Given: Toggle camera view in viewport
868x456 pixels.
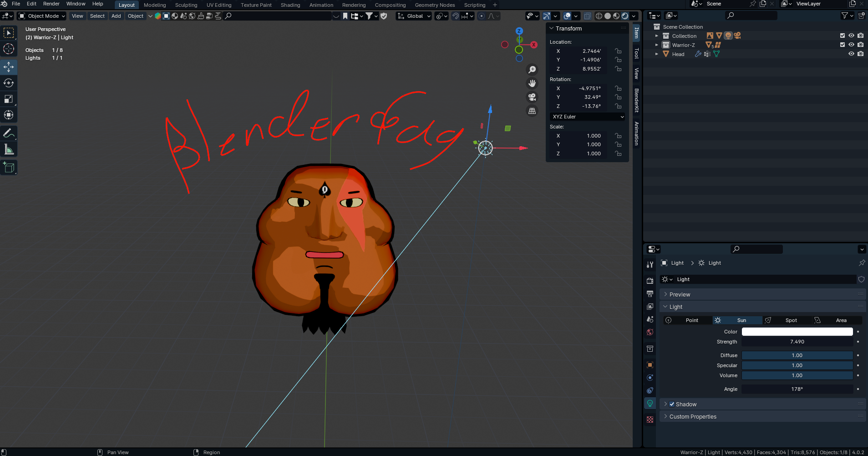Looking at the screenshot, I should (532, 97).
